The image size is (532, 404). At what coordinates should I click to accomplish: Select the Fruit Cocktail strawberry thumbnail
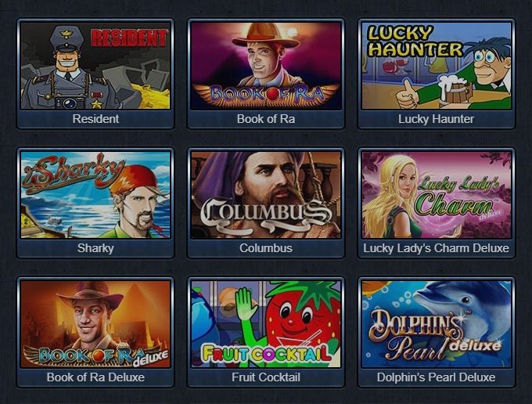(266, 324)
